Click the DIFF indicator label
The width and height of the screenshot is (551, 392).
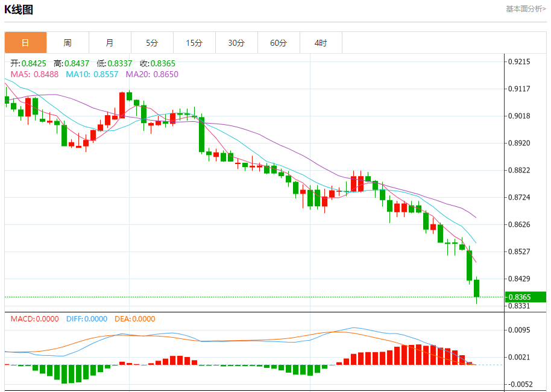87,319
